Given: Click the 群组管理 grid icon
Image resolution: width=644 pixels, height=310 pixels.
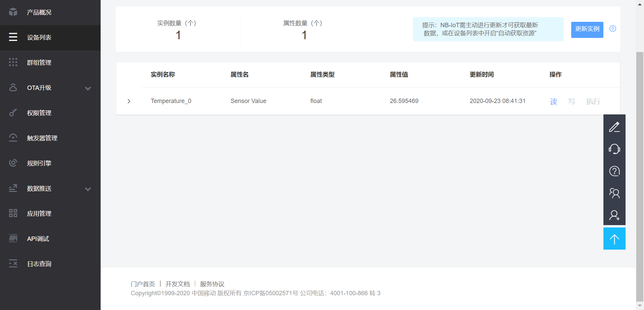Looking at the screenshot, I should coord(13,62).
